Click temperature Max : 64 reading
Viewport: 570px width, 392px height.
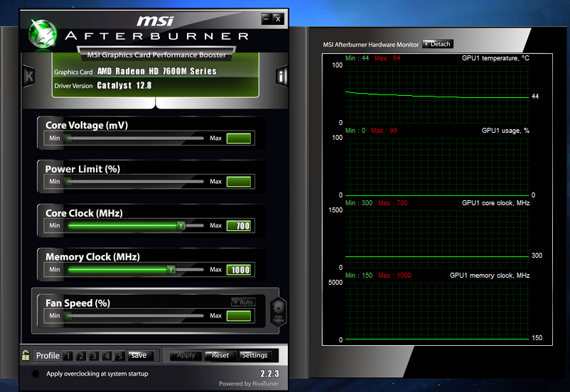[387, 58]
